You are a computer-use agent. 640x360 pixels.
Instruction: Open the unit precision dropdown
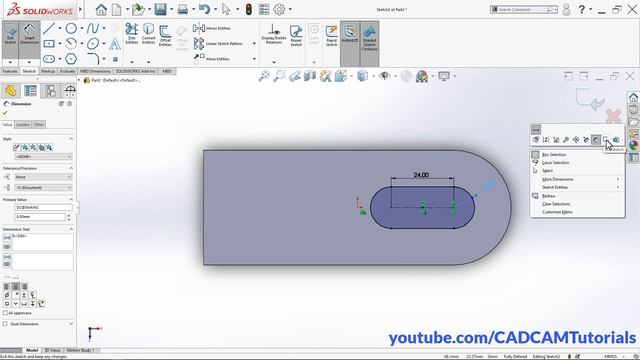43,188
